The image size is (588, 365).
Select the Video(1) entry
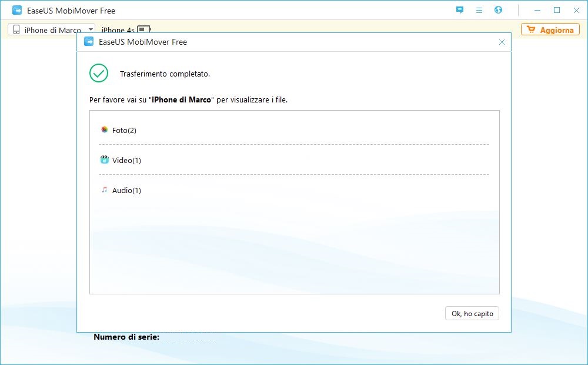click(126, 160)
